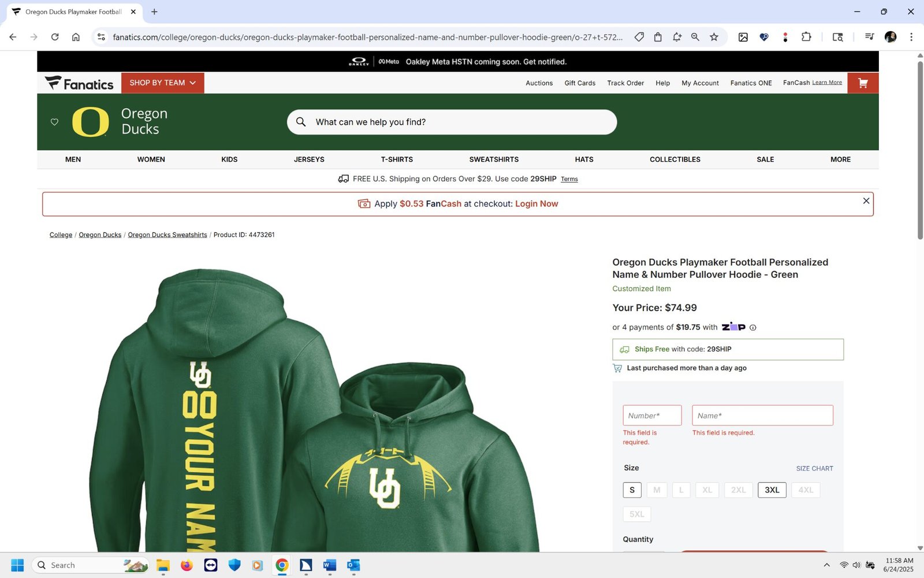Expand the SHOP BY TEAM dropdown
This screenshot has width=924, height=578.
163,83
